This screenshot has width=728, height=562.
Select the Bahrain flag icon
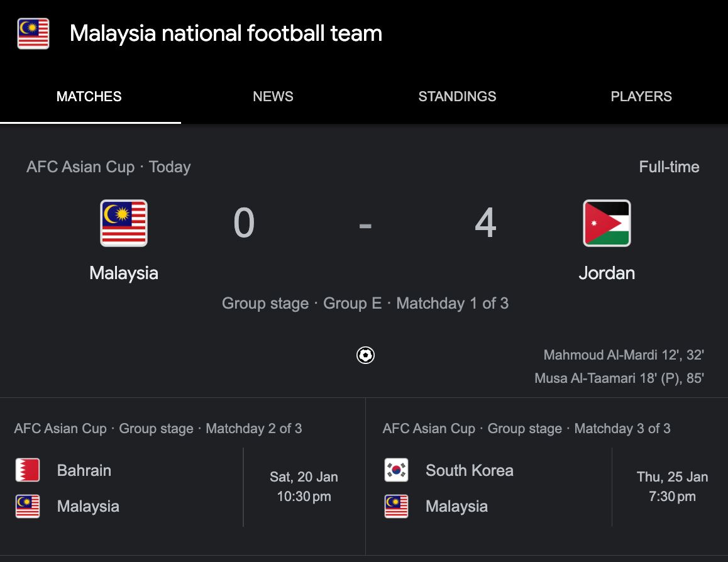tap(27, 470)
